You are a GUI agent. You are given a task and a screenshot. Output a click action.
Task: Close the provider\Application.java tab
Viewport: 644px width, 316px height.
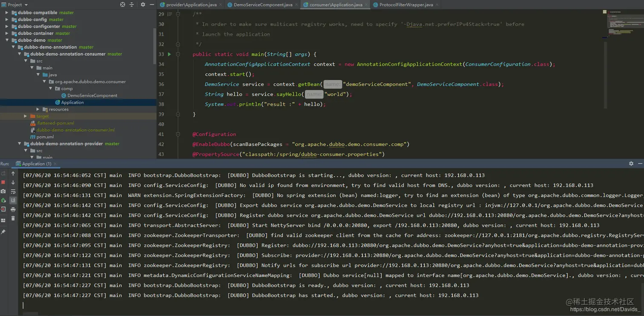[x=220, y=5]
